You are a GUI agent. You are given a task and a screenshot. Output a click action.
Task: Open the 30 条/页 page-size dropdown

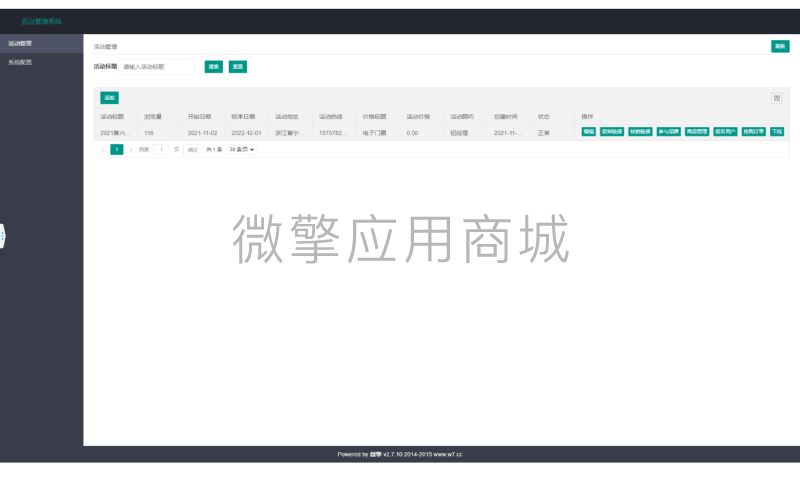(x=242, y=149)
